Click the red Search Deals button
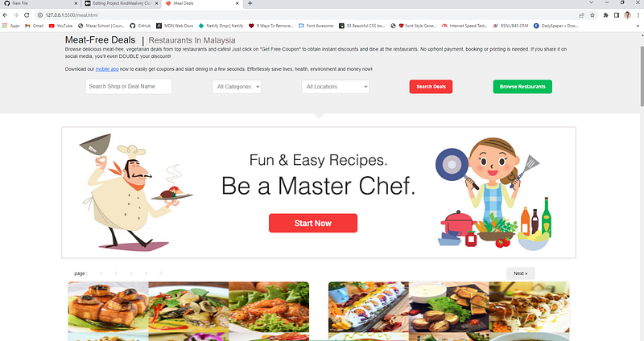 [x=431, y=87]
